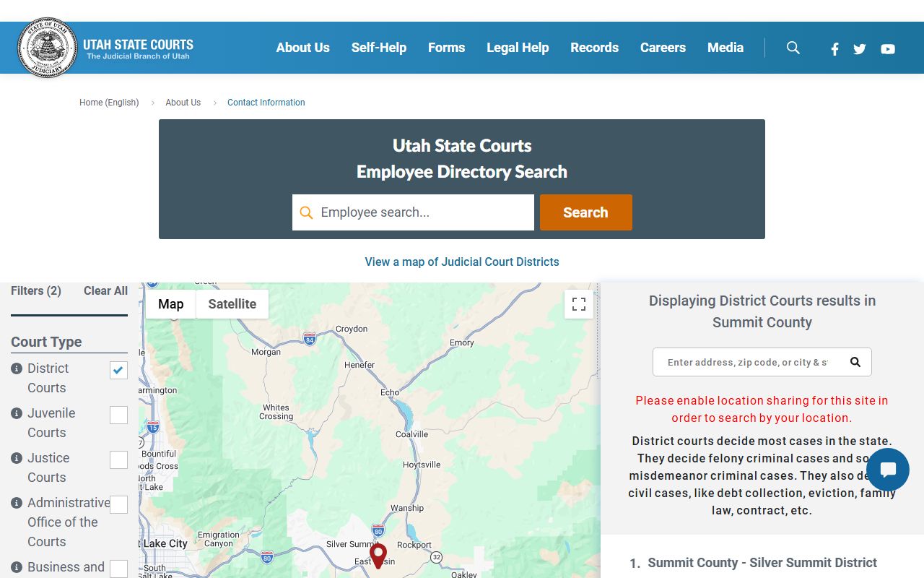Click Echo label on the map

click(x=390, y=392)
